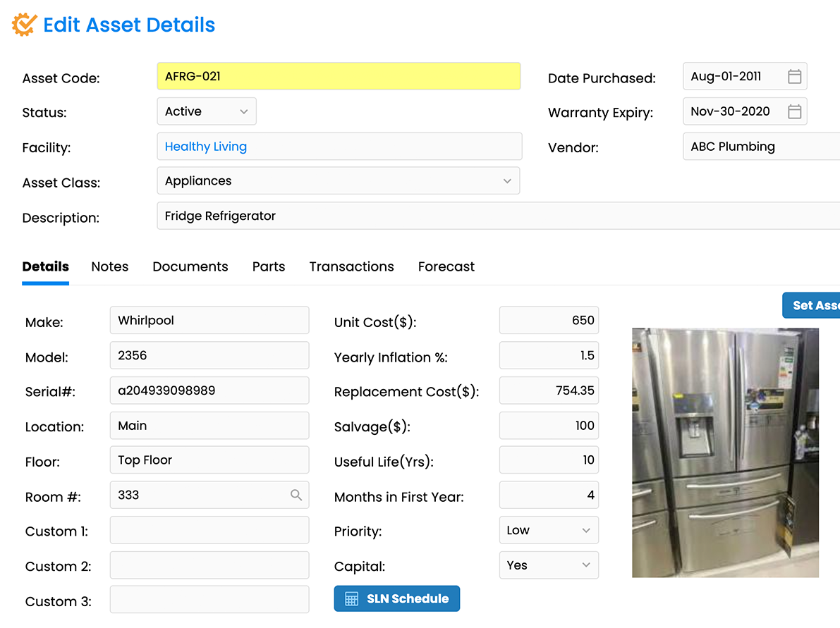
Task: Follow the Healthy Living facility link
Action: tap(206, 147)
